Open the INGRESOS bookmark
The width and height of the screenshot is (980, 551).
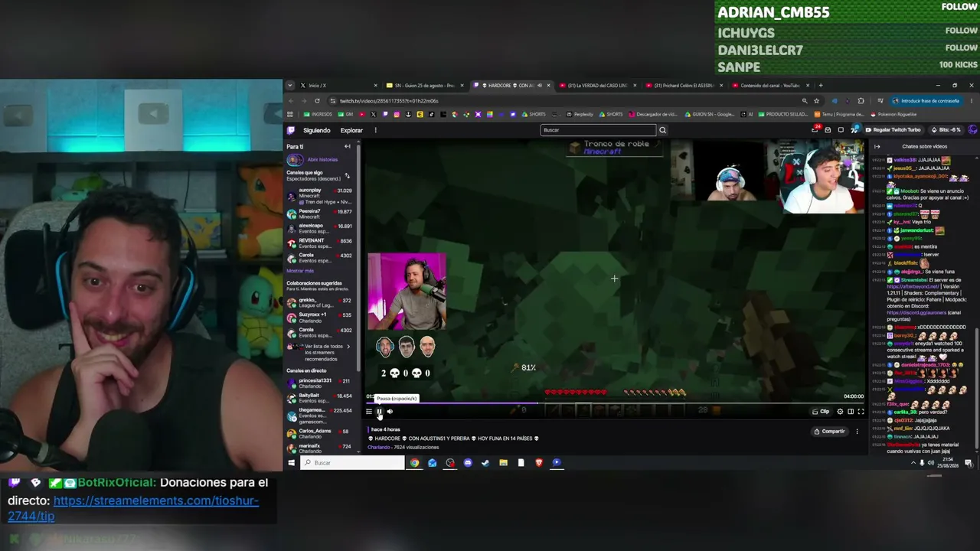[318, 115]
